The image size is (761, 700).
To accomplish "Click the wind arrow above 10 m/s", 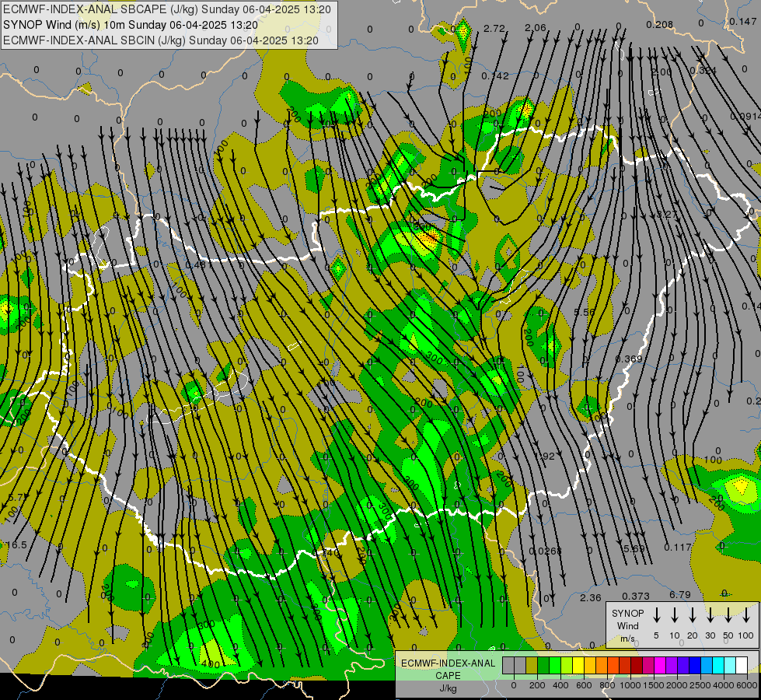I will 674,615.
